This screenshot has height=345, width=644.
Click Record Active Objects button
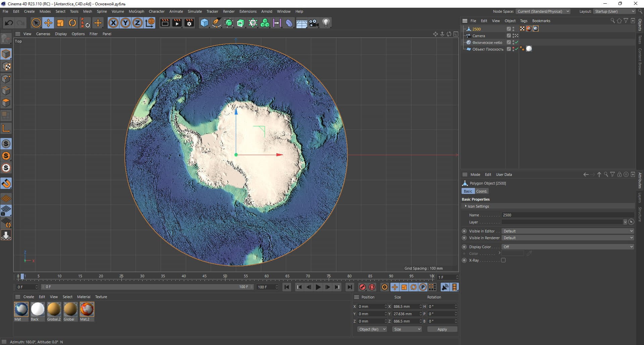[x=362, y=287]
